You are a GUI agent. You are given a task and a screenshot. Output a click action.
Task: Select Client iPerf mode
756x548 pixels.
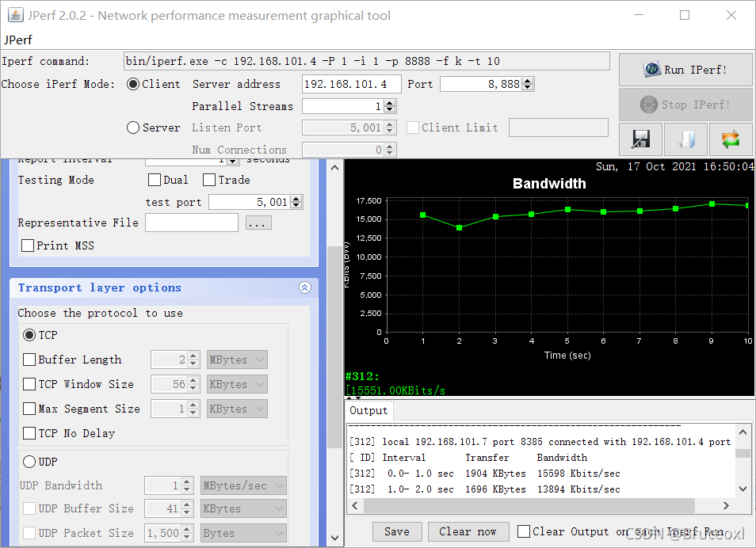pyautogui.click(x=133, y=84)
